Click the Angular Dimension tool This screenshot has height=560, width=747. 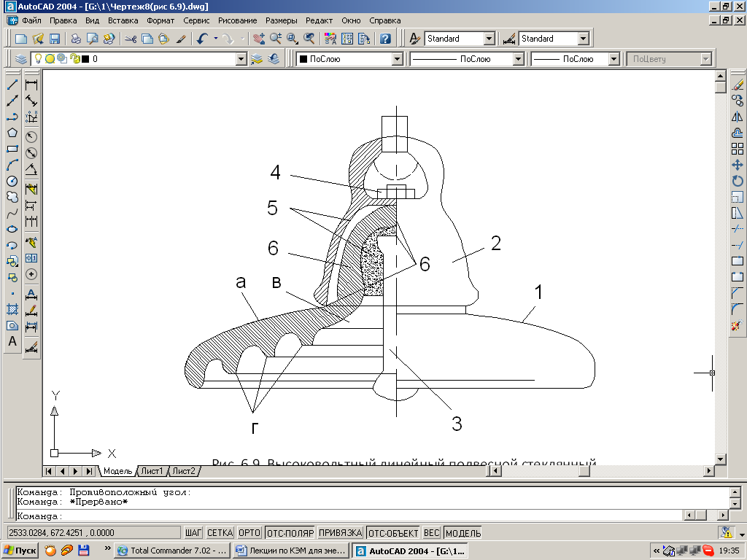pos(31,169)
